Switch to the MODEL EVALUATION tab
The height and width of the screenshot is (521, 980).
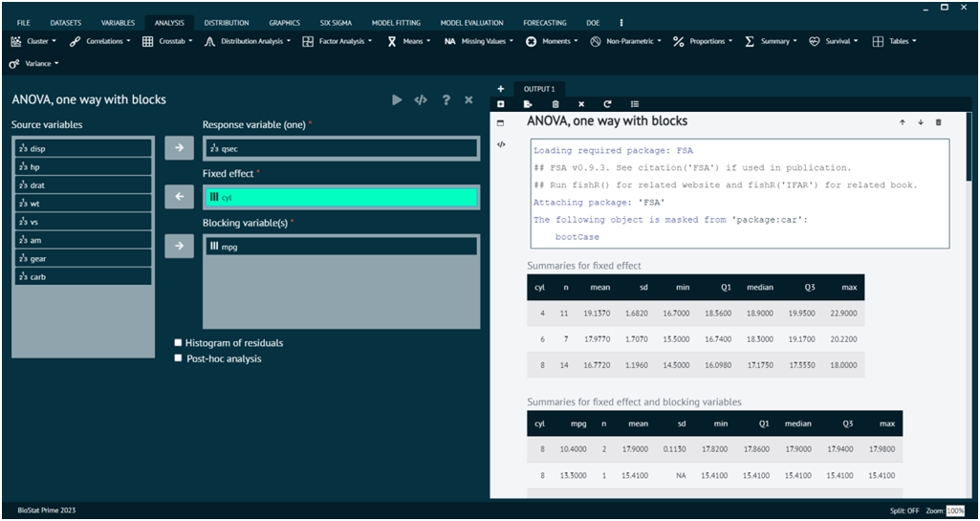(472, 23)
